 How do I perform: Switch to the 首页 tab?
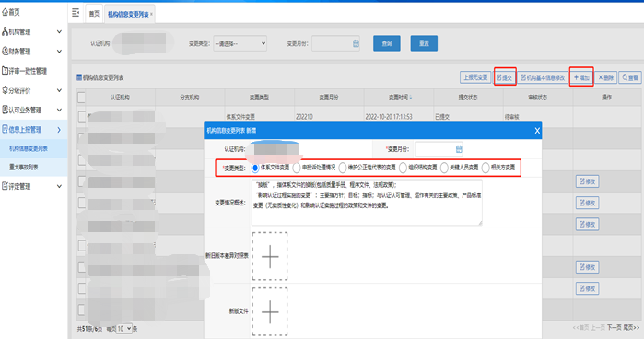(x=95, y=14)
